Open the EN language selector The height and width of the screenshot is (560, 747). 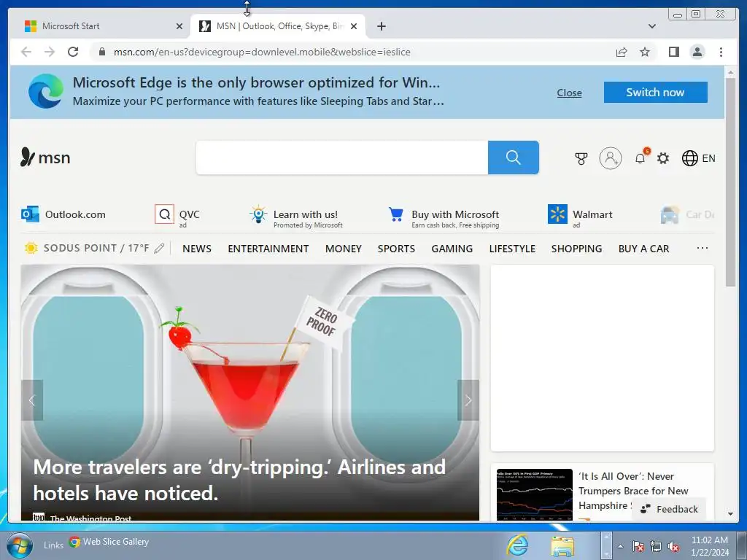pos(708,158)
